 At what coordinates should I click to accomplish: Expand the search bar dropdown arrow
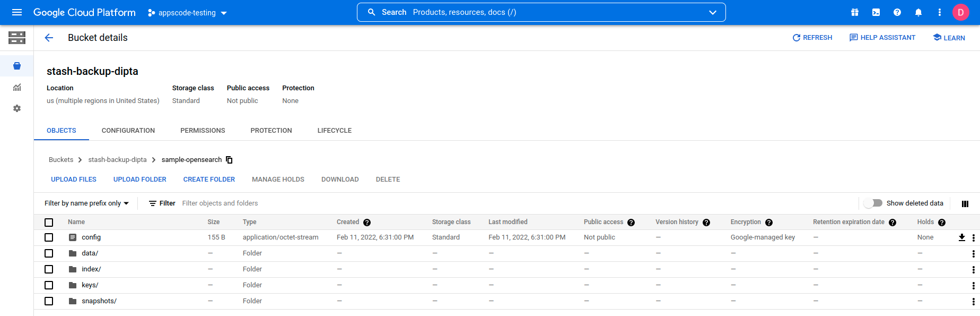click(x=713, y=12)
